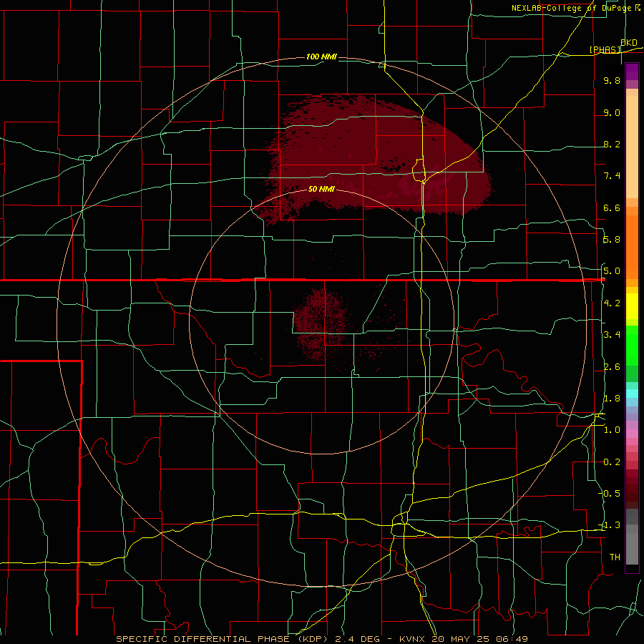644x644 pixels.
Task: Click the 5.0 value on color scale
Action: [612, 271]
